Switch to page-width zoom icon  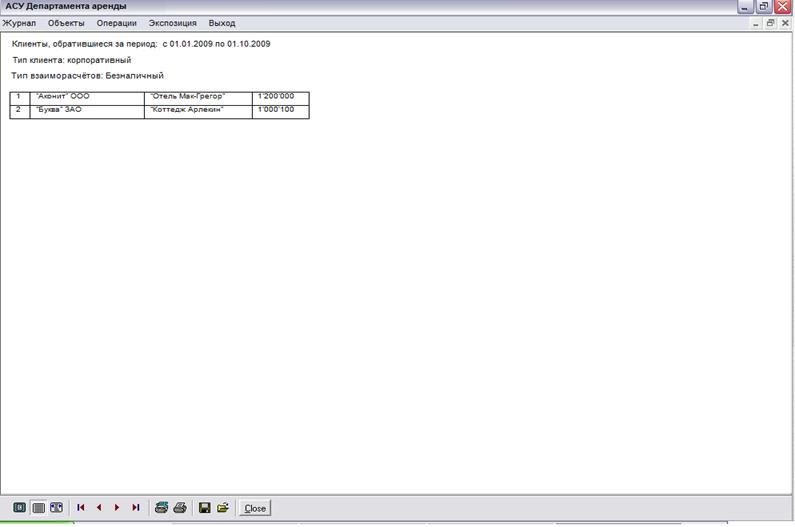click(56, 507)
